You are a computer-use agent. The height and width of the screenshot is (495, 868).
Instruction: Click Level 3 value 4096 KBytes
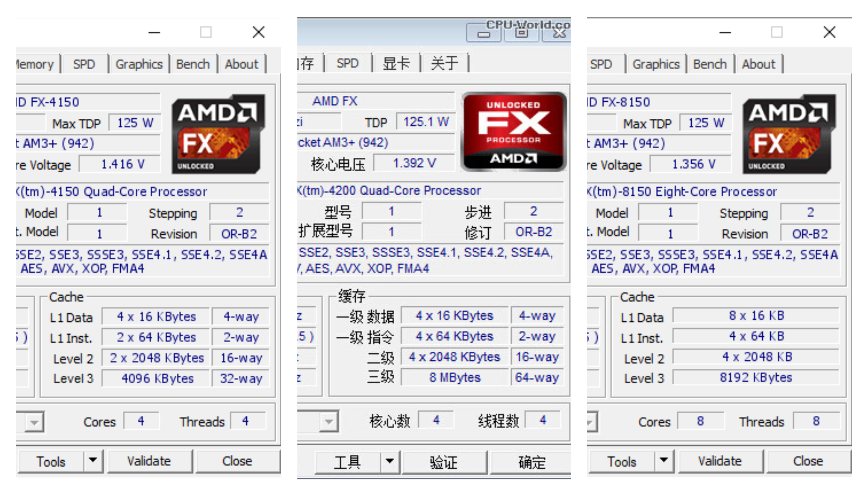pyautogui.click(x=156, y=378)
